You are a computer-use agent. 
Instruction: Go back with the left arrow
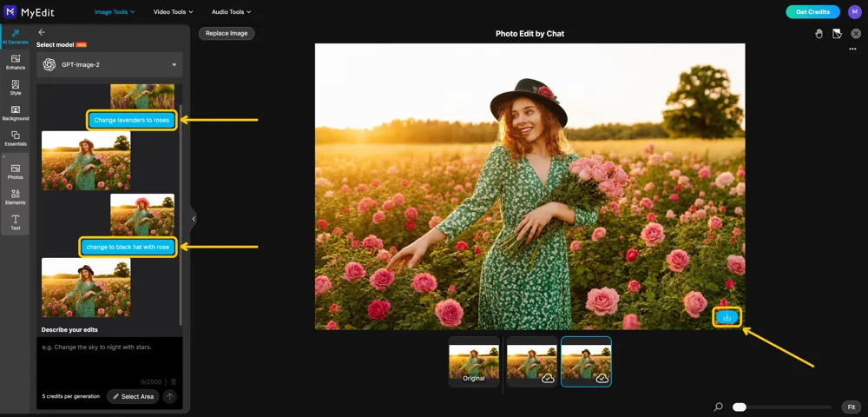[42, 32]
